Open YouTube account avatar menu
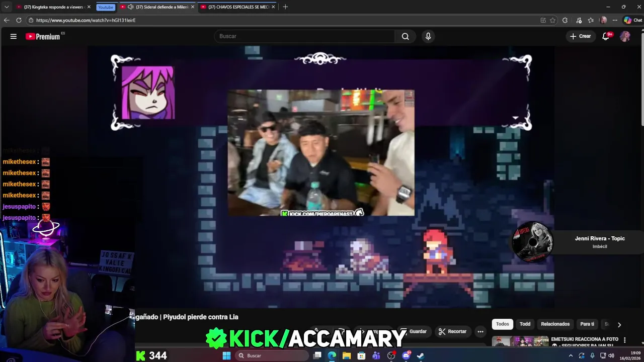This screenshot has width=644, height=362. pos(625,36)
